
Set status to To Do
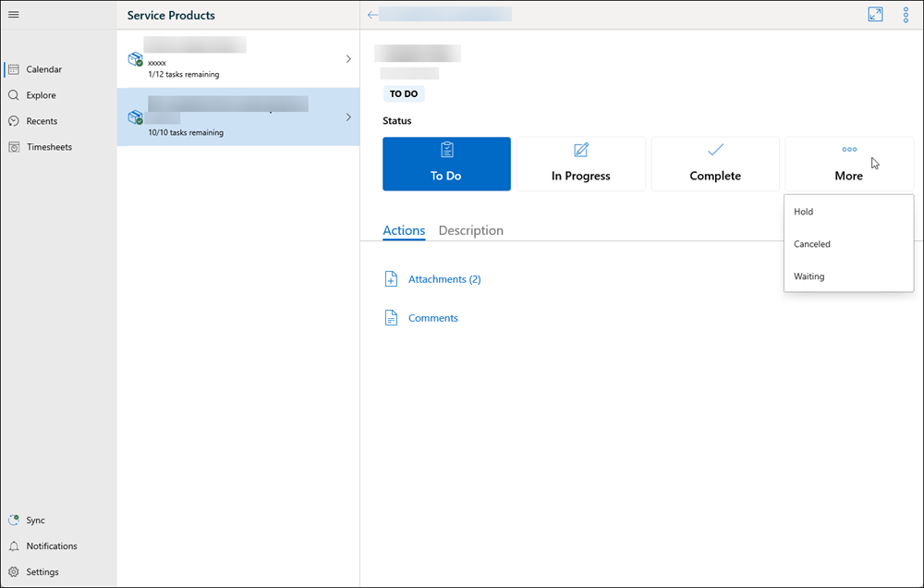pyautogui.click(x=446, y=164)
